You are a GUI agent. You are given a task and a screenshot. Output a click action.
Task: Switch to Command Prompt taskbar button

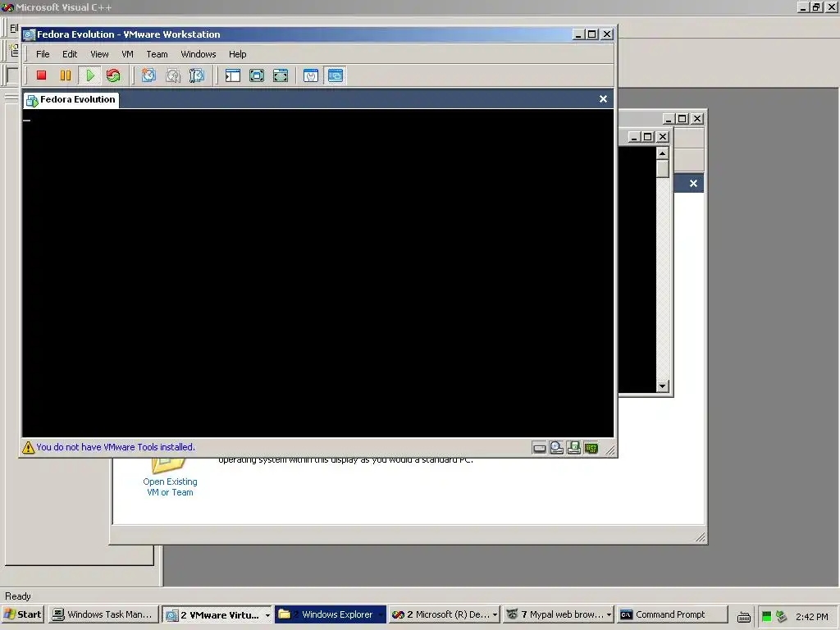672,615
